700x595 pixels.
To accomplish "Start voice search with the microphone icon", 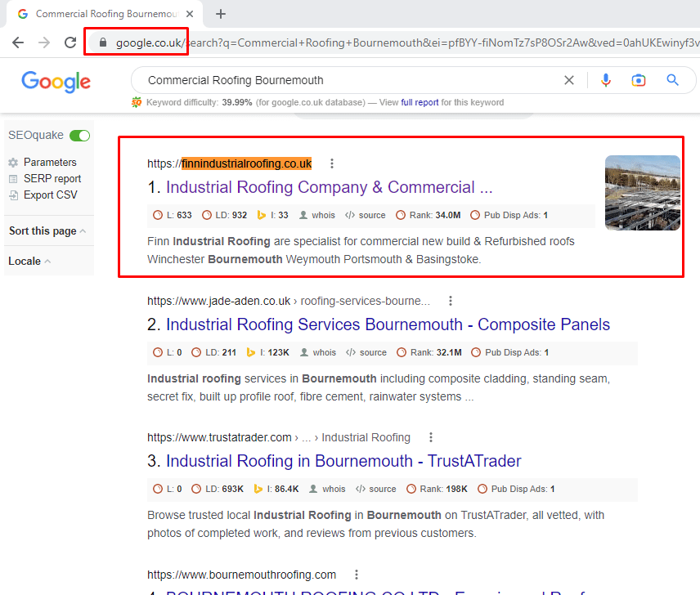I will coord(606,80).
